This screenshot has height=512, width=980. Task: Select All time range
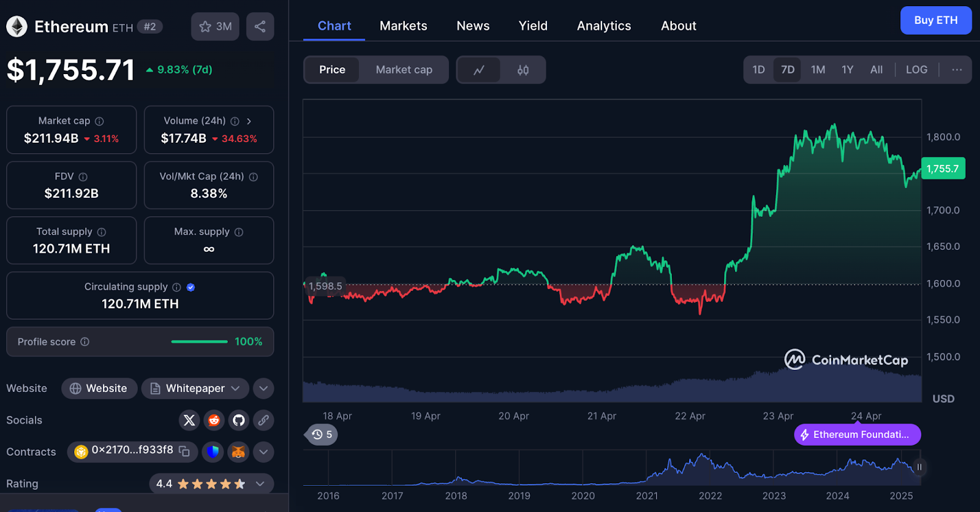click(x=876, y=70)
